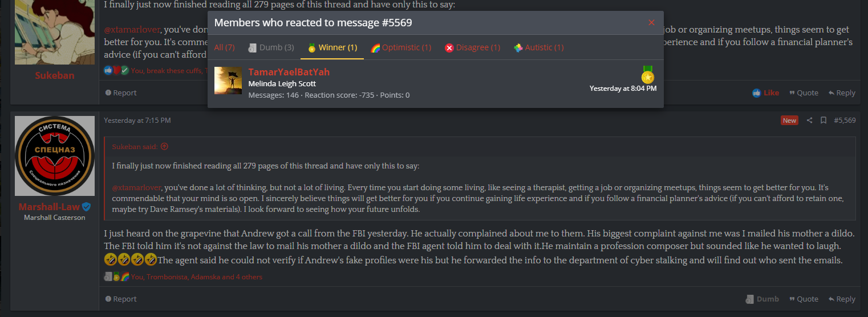
Task: Select the Dumb (3) reactions tab
Action: tap(271, 47)
